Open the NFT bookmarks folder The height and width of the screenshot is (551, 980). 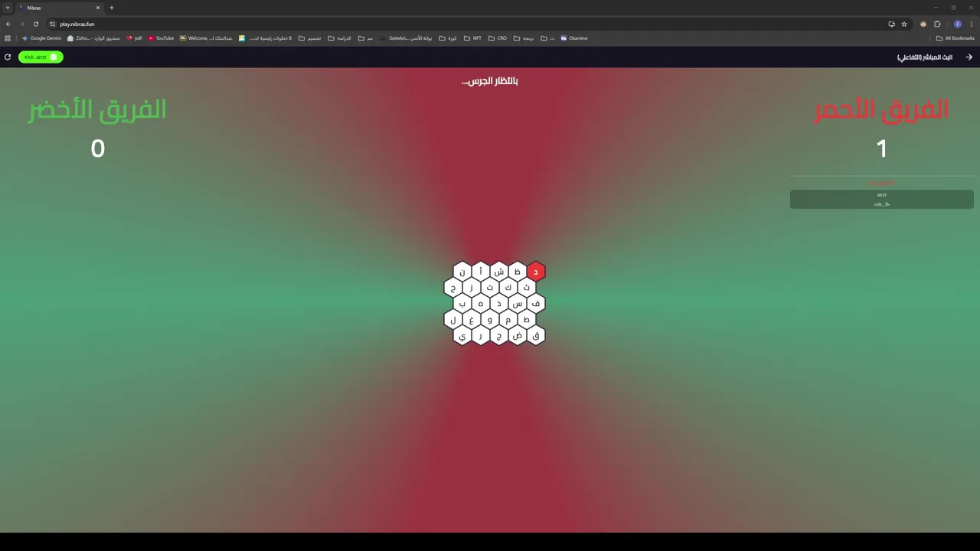tap(472, 38)
